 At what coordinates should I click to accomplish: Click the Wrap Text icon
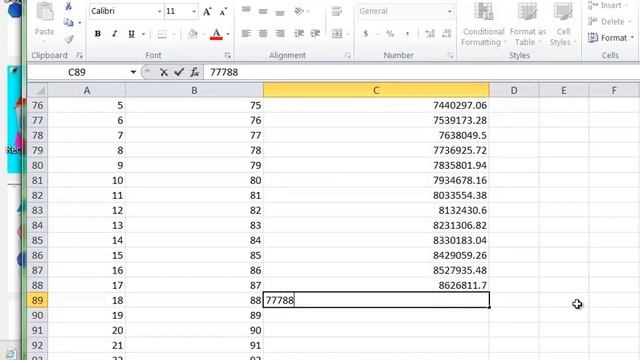click(x=337, y=11)
